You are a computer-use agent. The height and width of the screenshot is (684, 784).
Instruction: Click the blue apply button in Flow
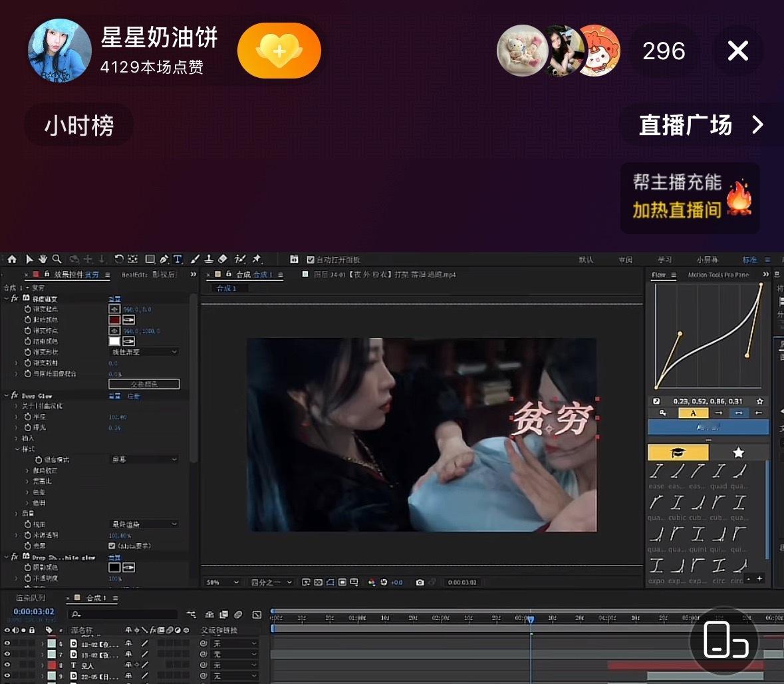pyautogui.click(x=708, y=427)
